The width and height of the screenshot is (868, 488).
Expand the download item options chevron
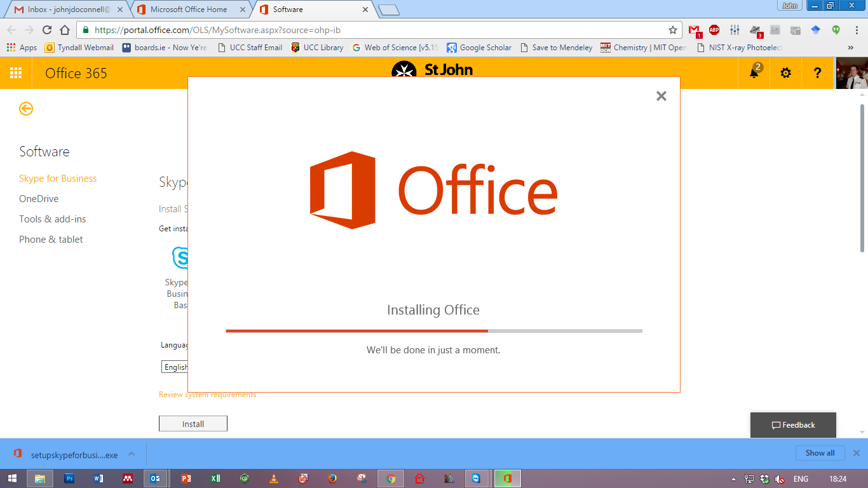click(132, 454)
